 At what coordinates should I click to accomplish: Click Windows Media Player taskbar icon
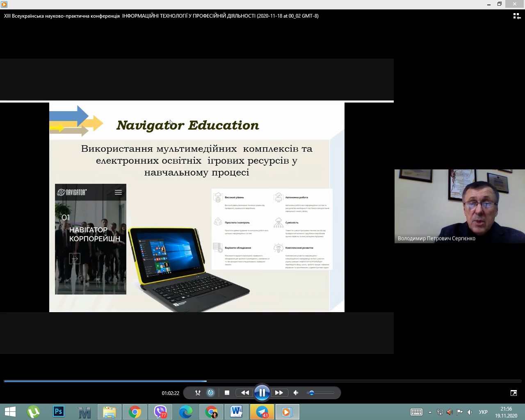point(287,412)
